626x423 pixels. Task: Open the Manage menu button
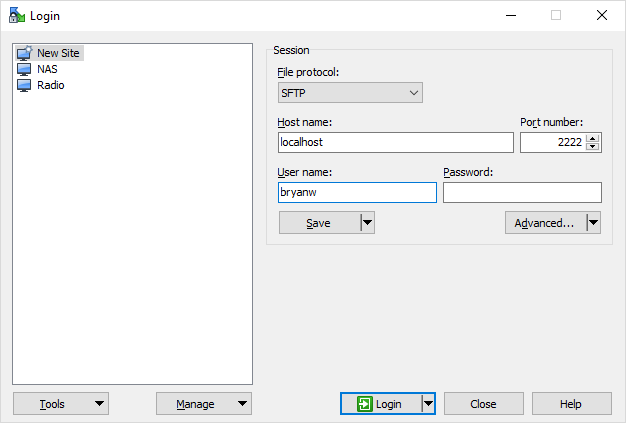coord(204,404)
